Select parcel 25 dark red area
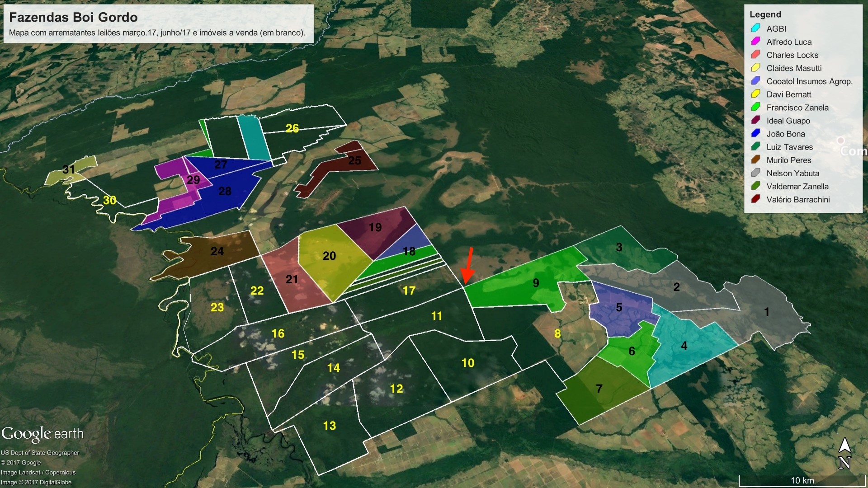This screenshot has width=868, height=488. click(354, 160)
